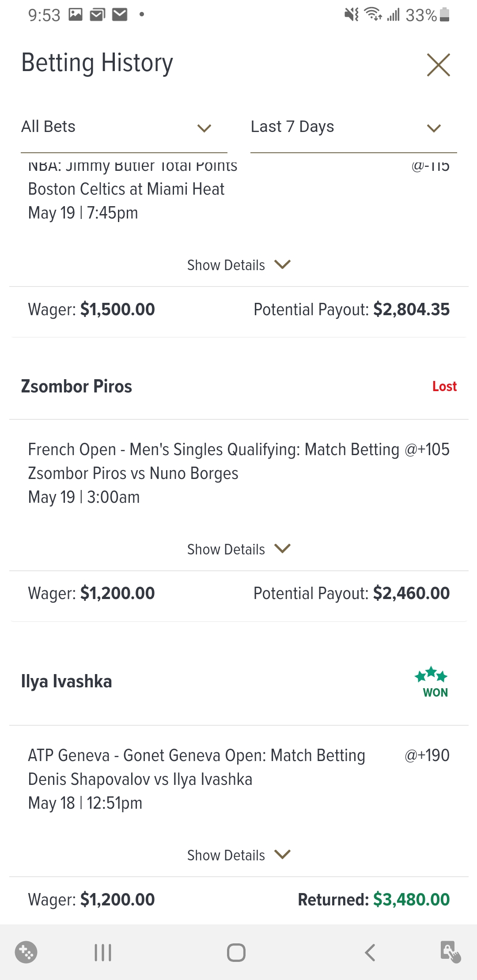Tap the battery indicator icon

click(445, 15)
